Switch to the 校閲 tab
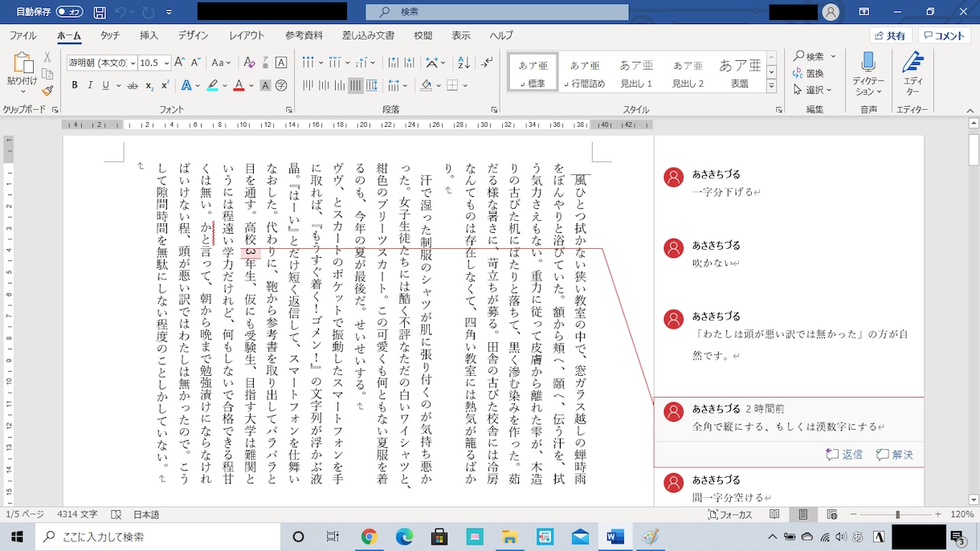The height and width of the screenshot is (551, 980). (423, 35)
